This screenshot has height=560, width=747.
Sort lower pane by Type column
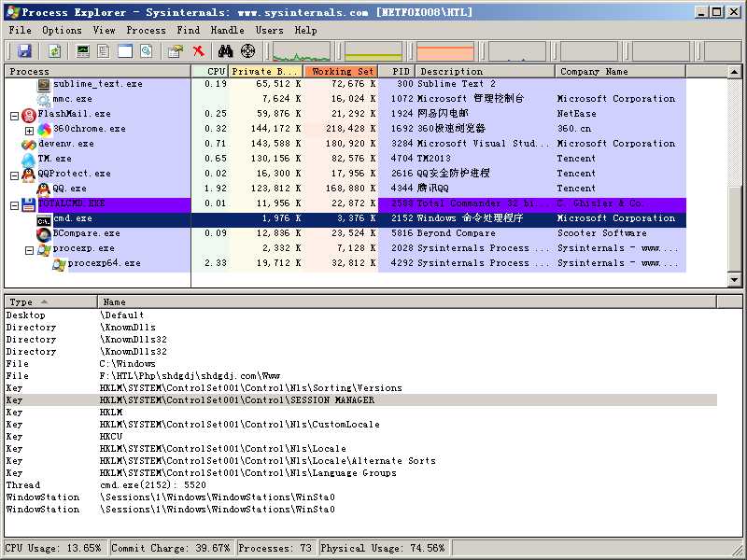[x=51, y=301]
